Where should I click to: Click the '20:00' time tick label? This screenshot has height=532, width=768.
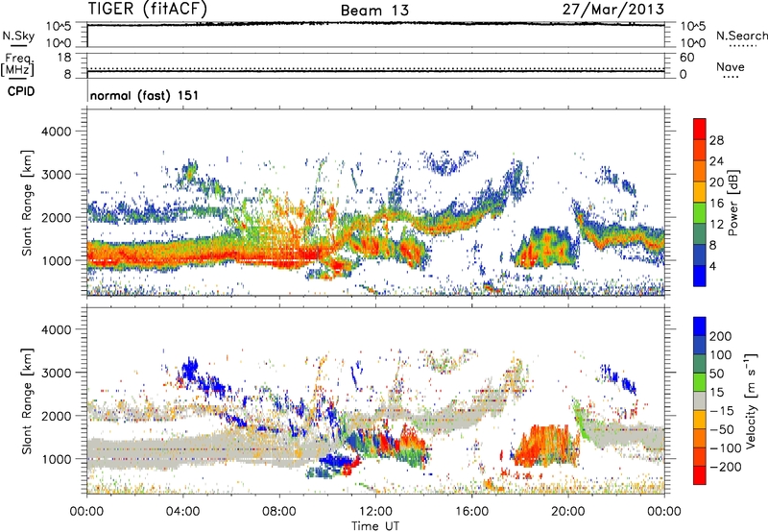tap(567, 512)
